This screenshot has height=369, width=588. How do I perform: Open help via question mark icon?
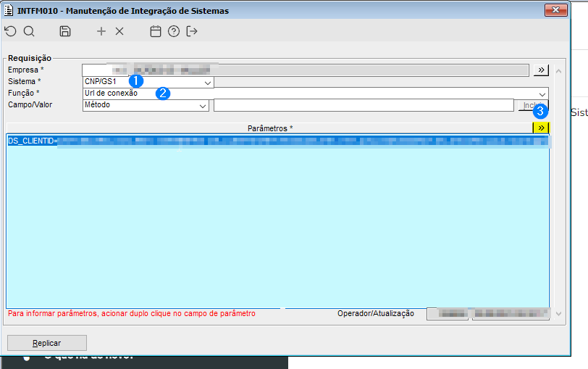click(x=174, y=31)
